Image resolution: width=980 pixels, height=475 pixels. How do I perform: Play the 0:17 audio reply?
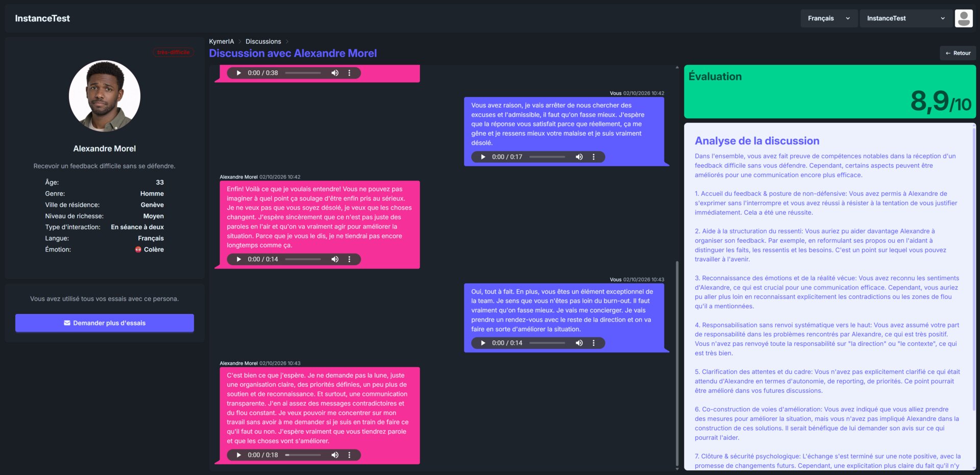click(x=483, y=157)
